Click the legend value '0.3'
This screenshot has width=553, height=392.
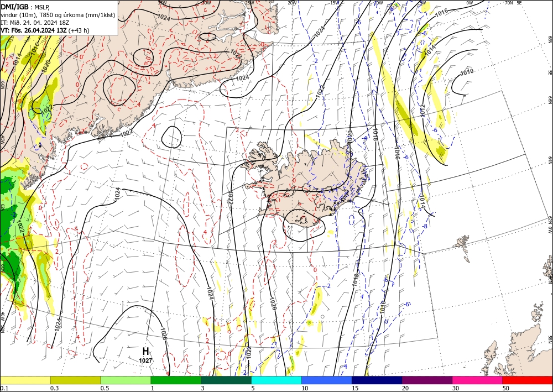[x=54, y=388]
